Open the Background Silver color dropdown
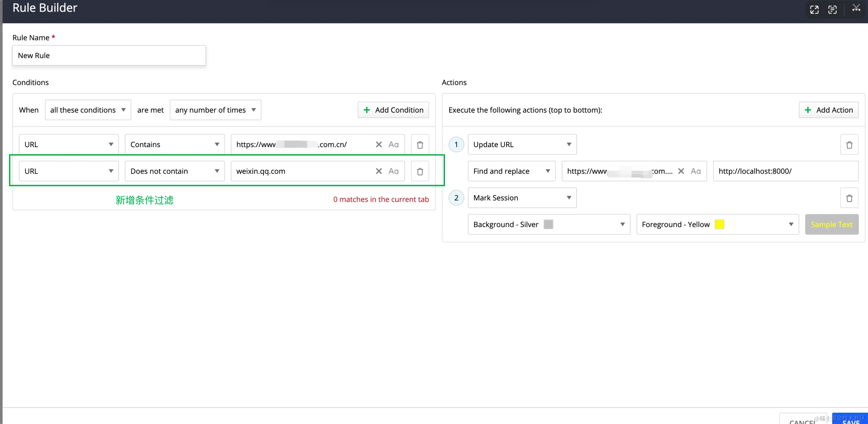Screen dimensions: 868x424 pyautogui.click(x=549, y=225)
